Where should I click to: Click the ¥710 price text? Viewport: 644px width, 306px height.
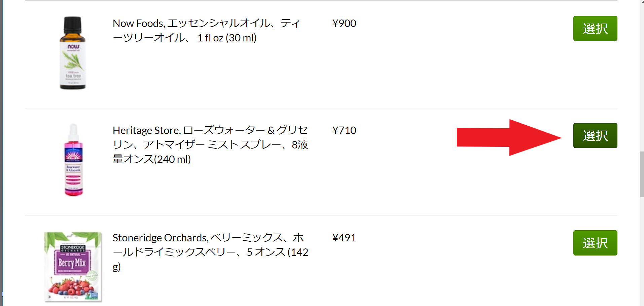(344, 130)
